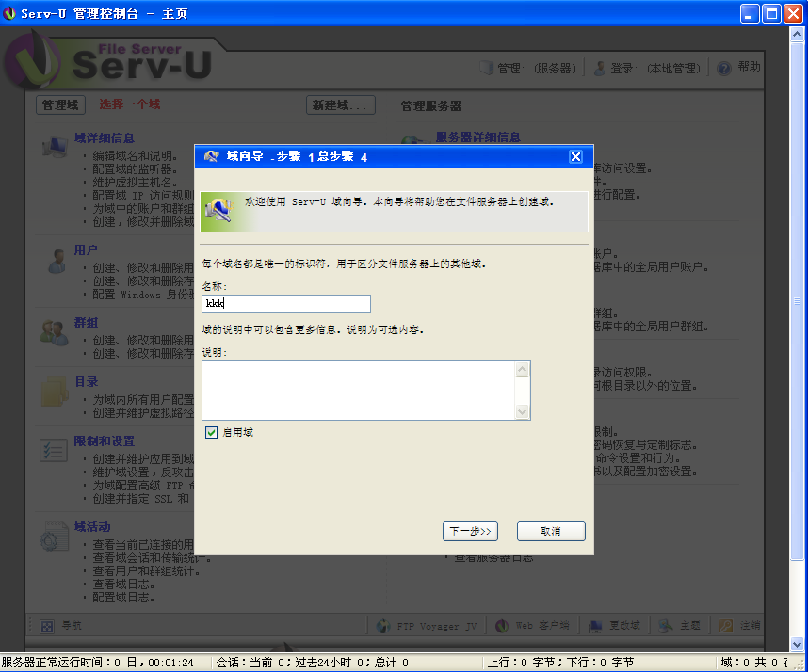Click the 服务器正常运行时间 status bar entry

98,663
